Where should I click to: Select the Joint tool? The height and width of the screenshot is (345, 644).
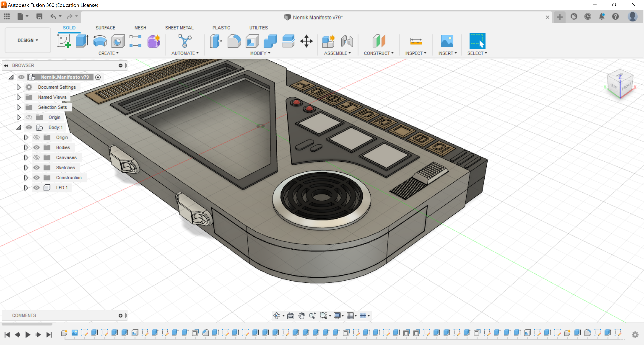(x=347, y=41)
